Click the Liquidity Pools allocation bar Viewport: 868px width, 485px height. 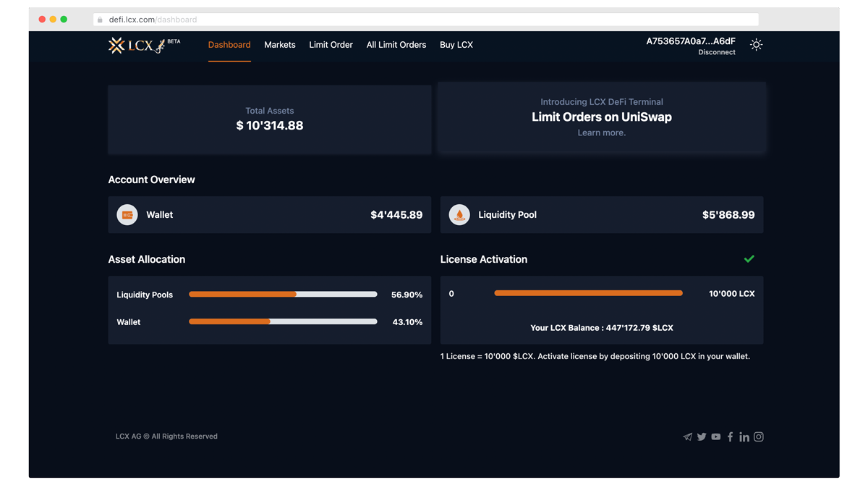click(283, 295)
